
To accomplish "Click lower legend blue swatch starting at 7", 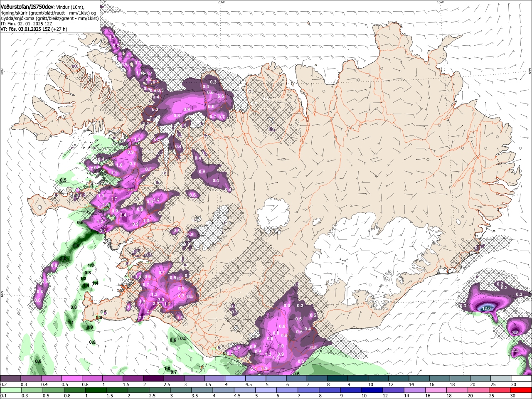I will (309, 390).
